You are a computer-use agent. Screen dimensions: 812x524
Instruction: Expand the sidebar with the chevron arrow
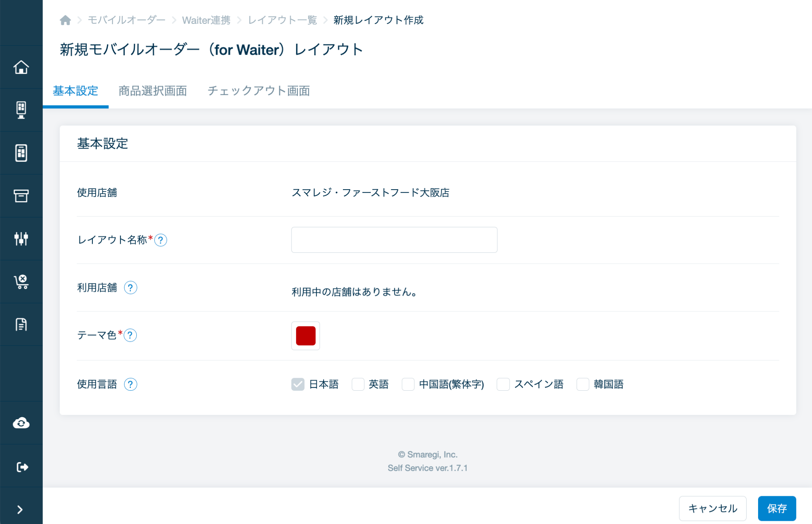pos(20,509)
